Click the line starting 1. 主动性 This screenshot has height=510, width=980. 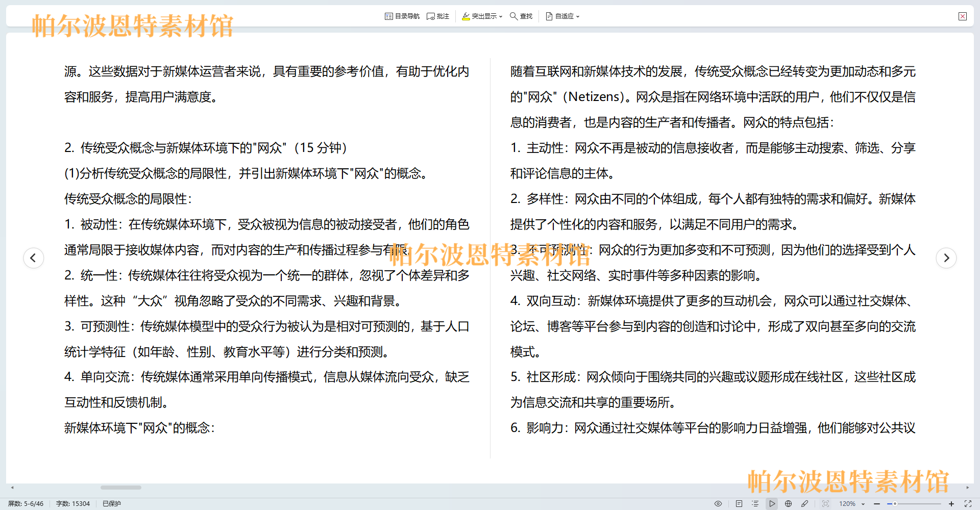coord(713,148)
